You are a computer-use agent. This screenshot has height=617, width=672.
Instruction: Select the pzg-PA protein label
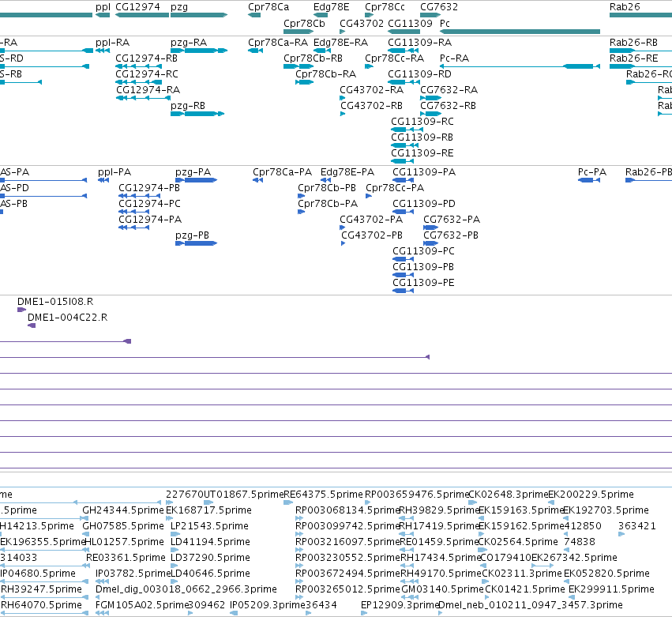point(193,172)
